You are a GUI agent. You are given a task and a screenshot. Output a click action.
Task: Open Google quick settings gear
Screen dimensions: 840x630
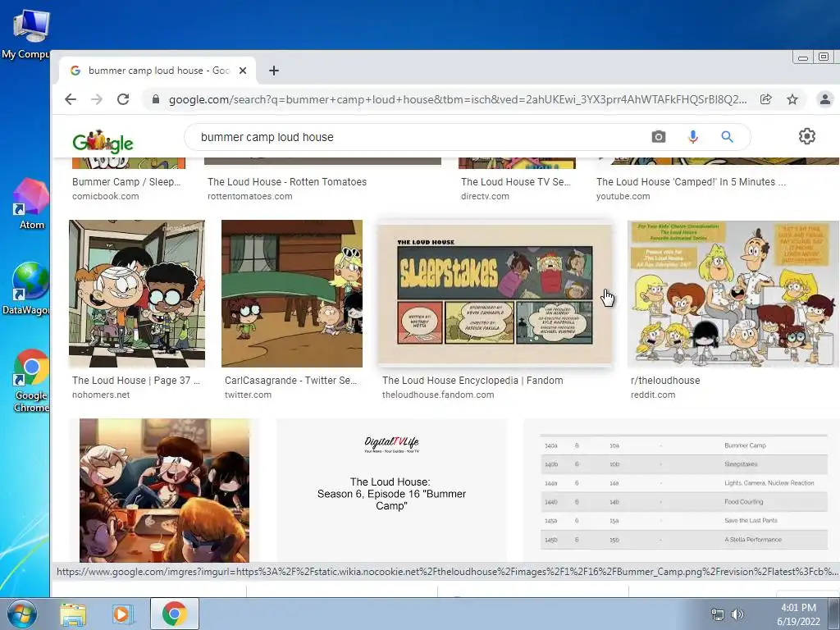tap(807, 137)
